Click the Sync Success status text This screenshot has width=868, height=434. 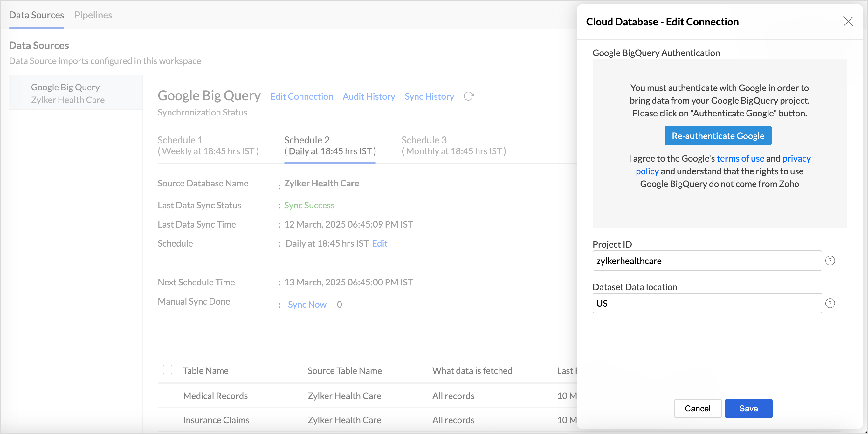coord(309,205)
